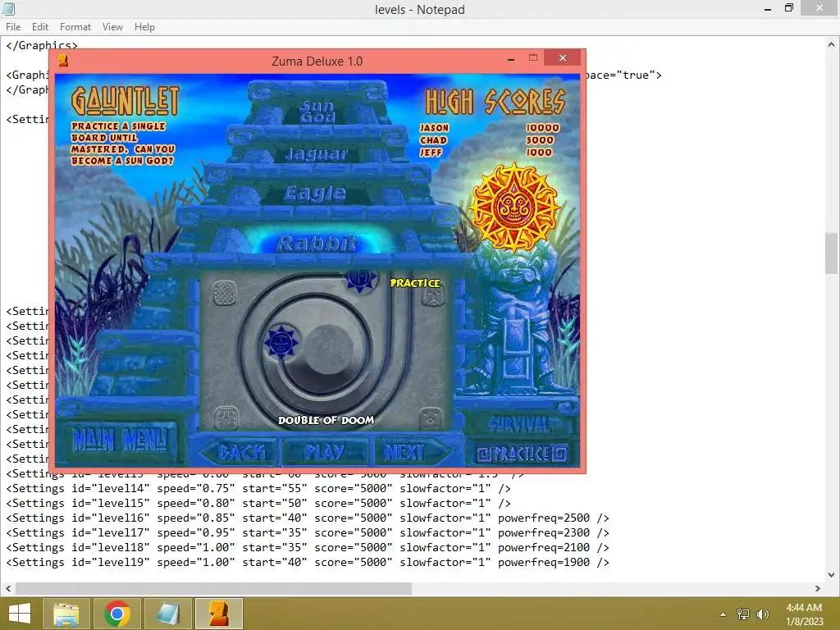The height and width of the screenshot is (630, 840).
Task: Open the clock showing 4:44 AM
Action: 804,614
